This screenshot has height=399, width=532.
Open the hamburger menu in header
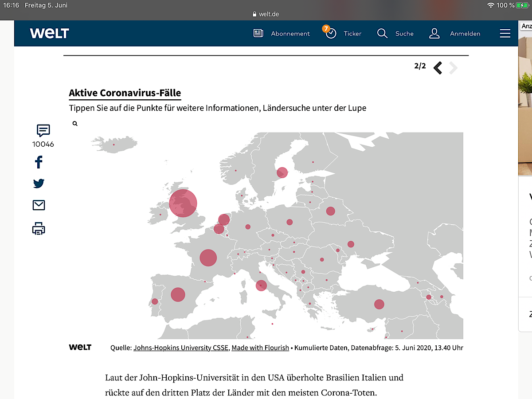(505, 34)
